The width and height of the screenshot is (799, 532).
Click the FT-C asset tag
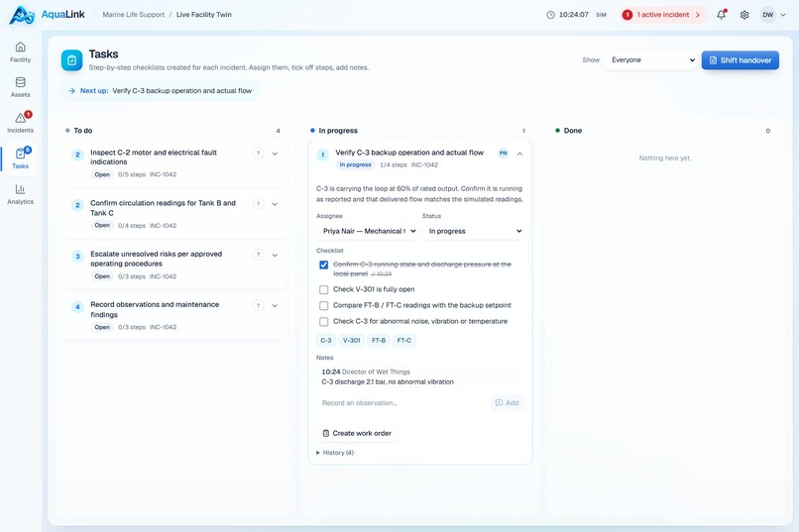click(404, 340)
